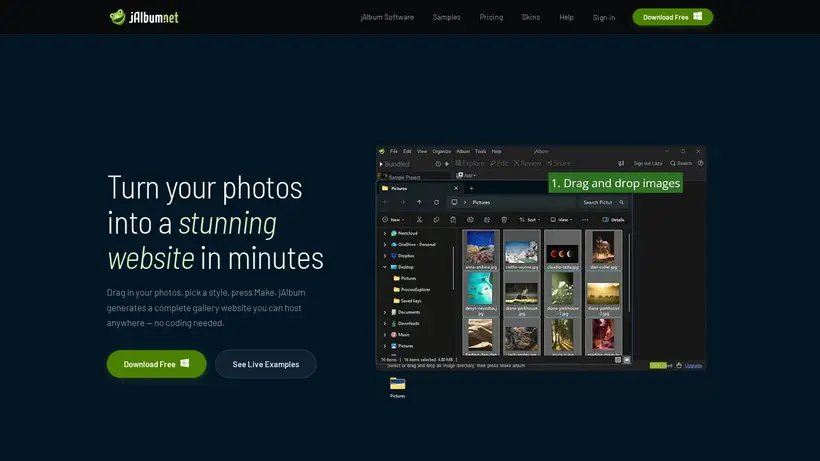Screen dimensions: 820x461
Task: Click the Search button in jAlbum toolbar
Action: click(x=681, y=164)
